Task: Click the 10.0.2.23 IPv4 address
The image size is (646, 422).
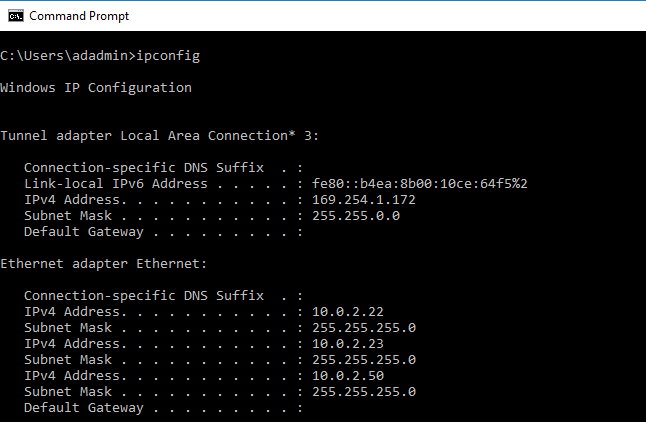Action: pyautogui.click(x=347, y=343)
